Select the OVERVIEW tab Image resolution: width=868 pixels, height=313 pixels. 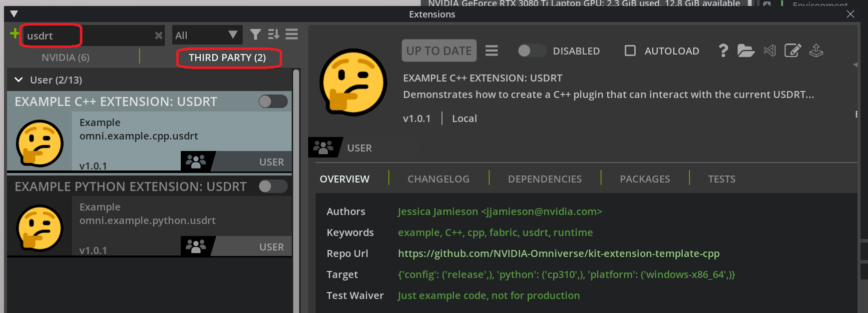tap(345, 179)
